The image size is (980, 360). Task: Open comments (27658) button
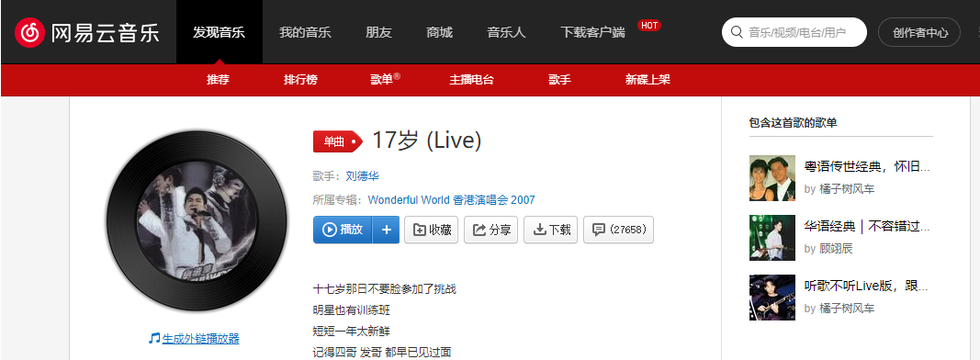click(x=619, y=230)
